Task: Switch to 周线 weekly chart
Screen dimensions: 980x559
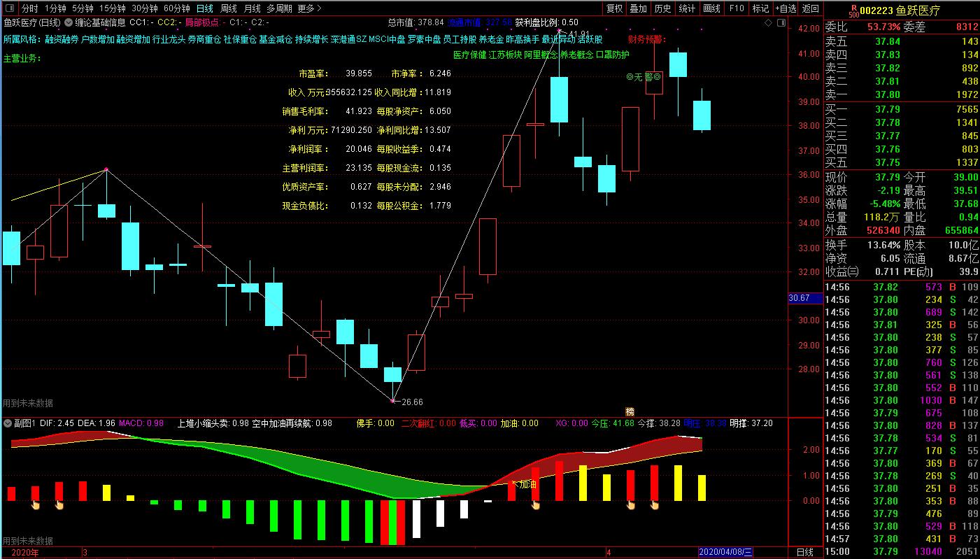Action: tap(229, 8)
